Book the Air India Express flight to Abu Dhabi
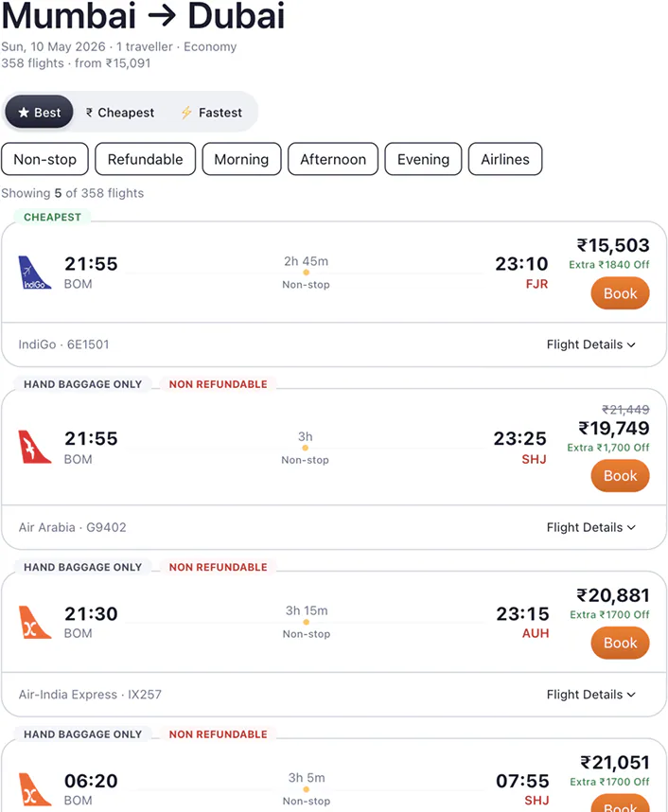This screenshot has width=668, height=812. (x=620, y=643)
